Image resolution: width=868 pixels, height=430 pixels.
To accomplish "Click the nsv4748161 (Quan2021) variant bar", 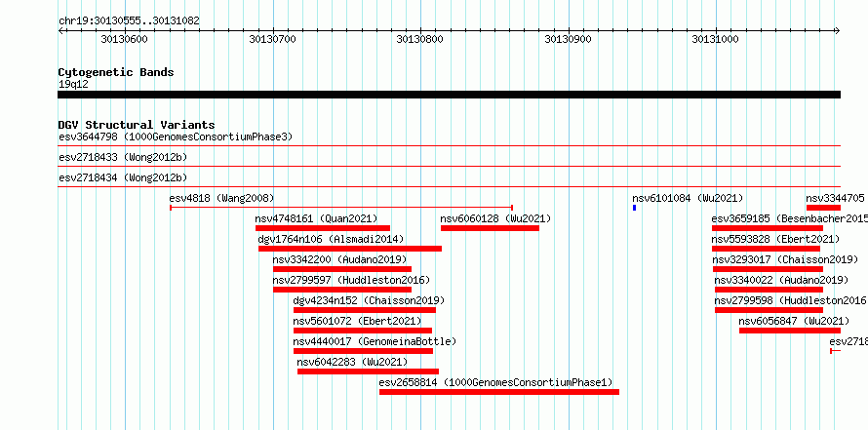I will 323,228.
